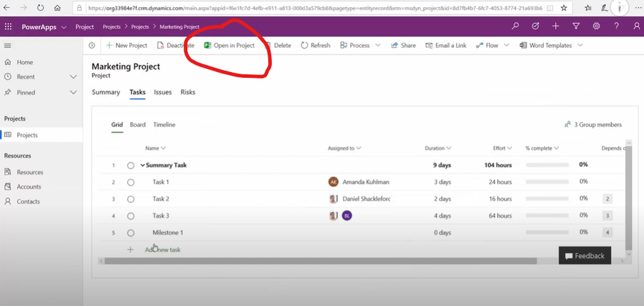Expand the PowerApps app dropdown
This screenshot has width=644, height=306.
[64, 27]
